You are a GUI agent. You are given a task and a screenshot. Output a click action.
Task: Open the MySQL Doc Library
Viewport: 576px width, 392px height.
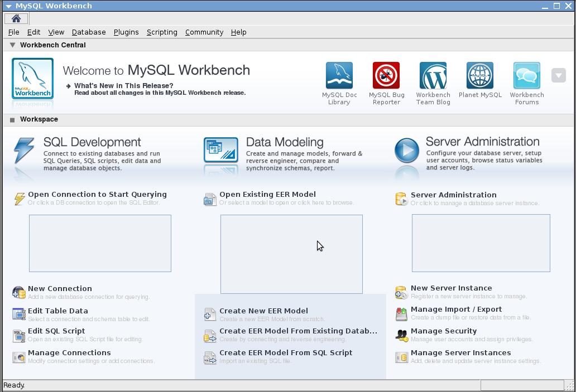(339, 75)
